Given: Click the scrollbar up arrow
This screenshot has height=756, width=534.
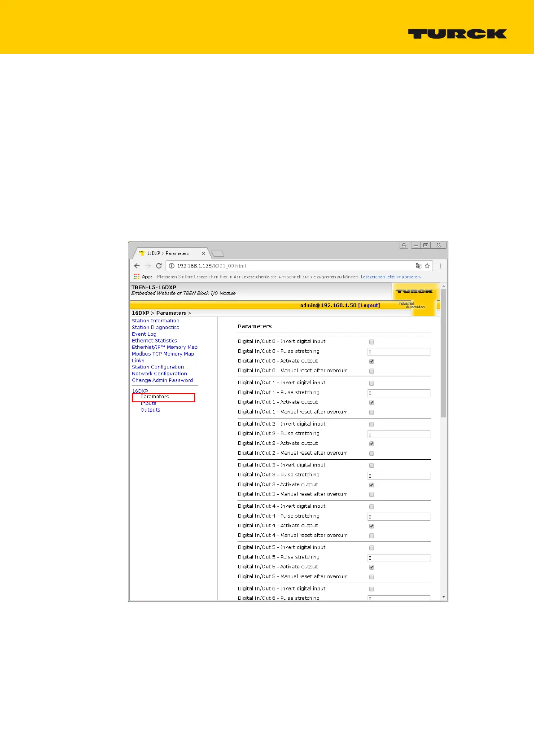Looking at the screenshot, I should pyautogui.click(x=444, y=286).
